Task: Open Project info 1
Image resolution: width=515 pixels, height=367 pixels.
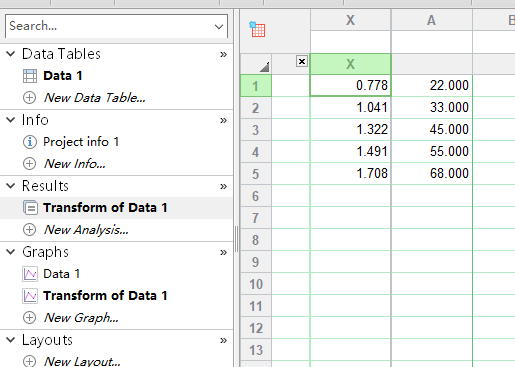Action: click(x=81, y=142)
